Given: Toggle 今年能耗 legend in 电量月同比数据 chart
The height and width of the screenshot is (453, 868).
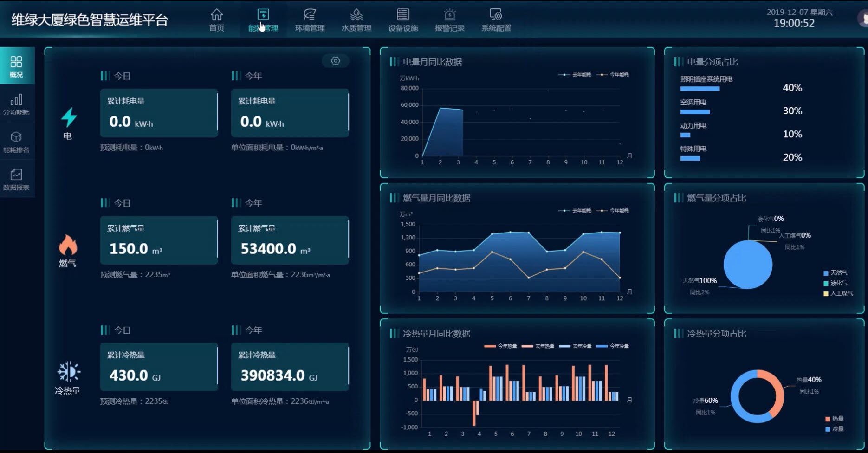Looking at the screenshot, I should tap(613, 74).
